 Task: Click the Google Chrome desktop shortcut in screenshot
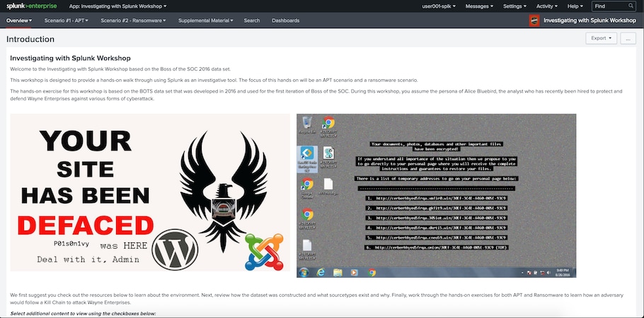tap(307, 189)
